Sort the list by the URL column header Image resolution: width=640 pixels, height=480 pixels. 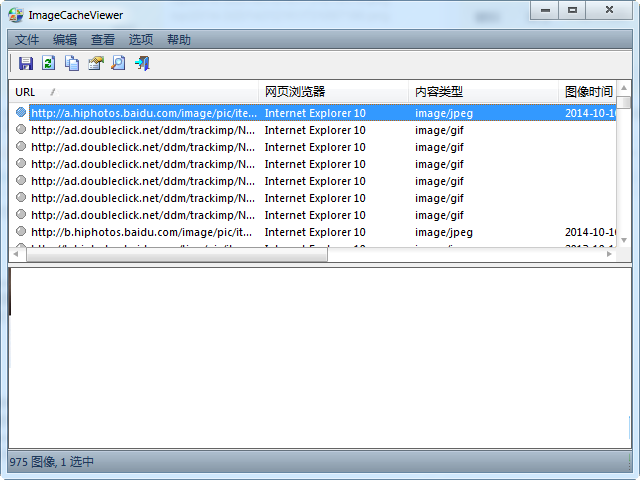pos(130,92)
